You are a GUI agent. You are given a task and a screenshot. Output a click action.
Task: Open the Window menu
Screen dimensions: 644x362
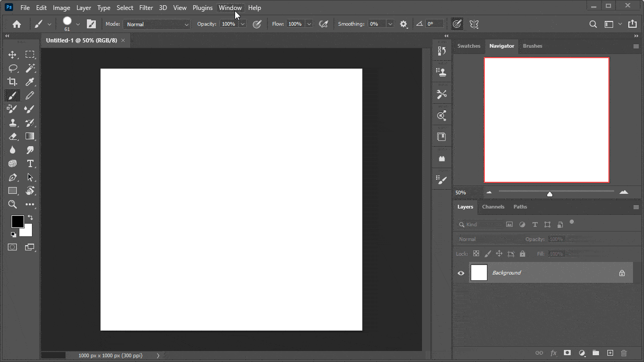230,8
